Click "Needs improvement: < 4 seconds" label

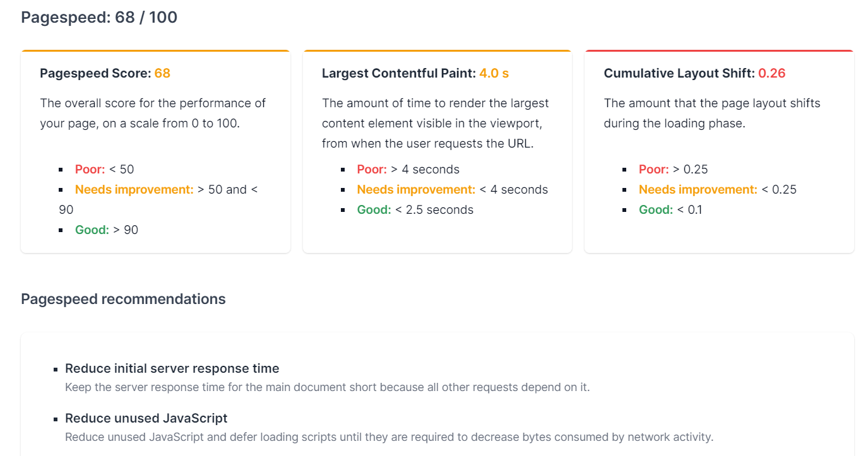click(x=452, y=189)
